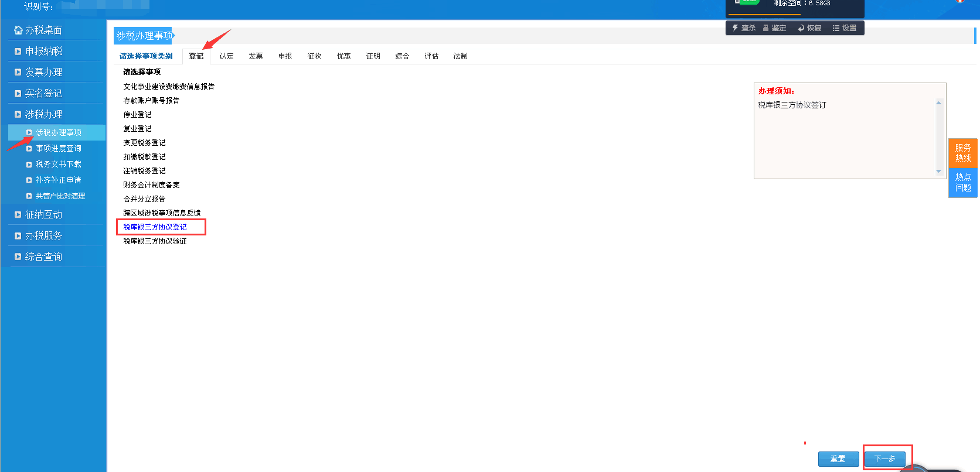Select the 税库银三方协议登记 item

pyautogui.click(x=155, y=227)
